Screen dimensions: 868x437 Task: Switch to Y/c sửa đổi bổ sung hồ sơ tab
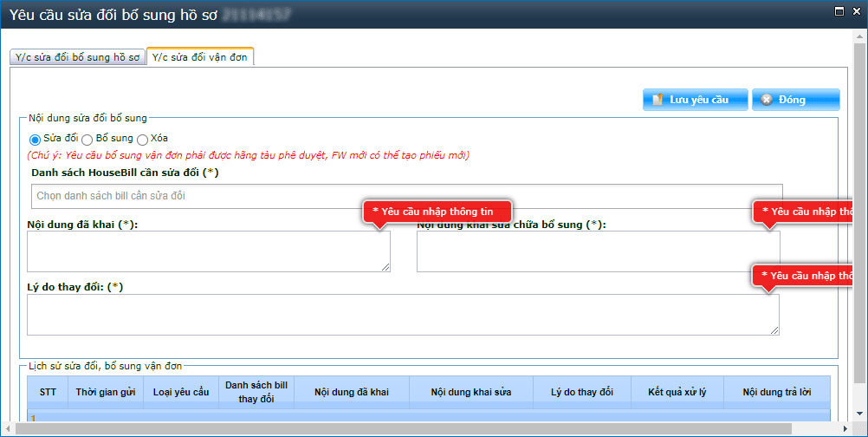77,57
